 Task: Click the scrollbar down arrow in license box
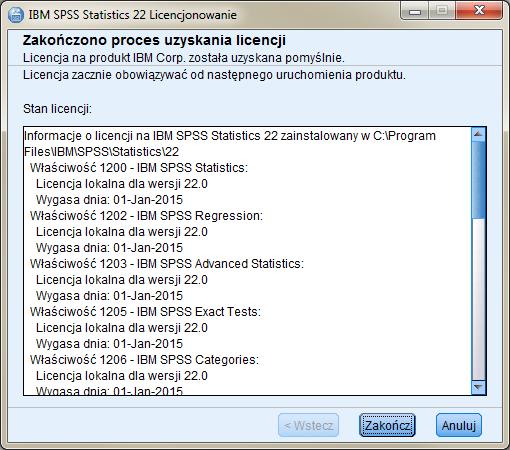click(x=479, y=387)
